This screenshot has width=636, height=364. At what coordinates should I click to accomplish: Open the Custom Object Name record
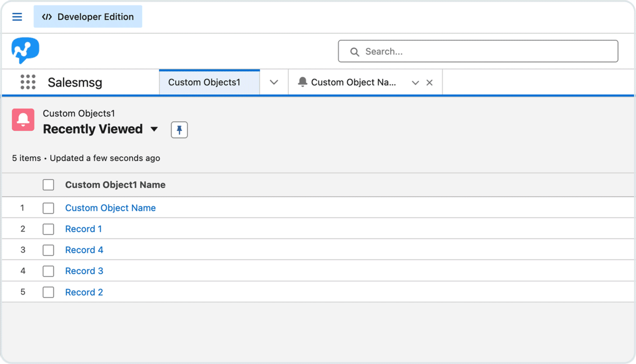110,208
